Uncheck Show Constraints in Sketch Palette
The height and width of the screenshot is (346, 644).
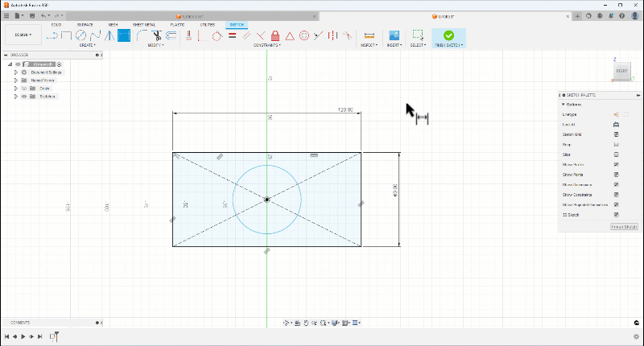[616, 195]
